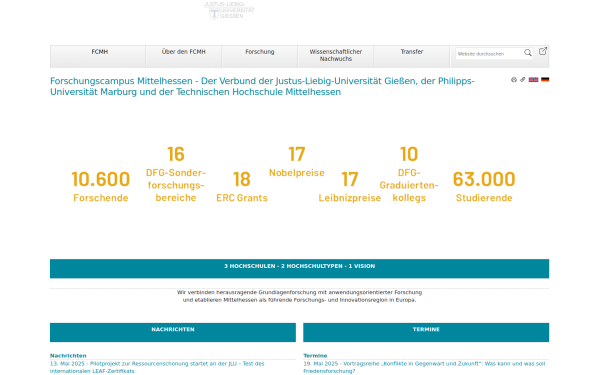This screenshot has width=600, height=375.
Task: Click the 63.000 Studierende statistic
Action: coord(484,186)
